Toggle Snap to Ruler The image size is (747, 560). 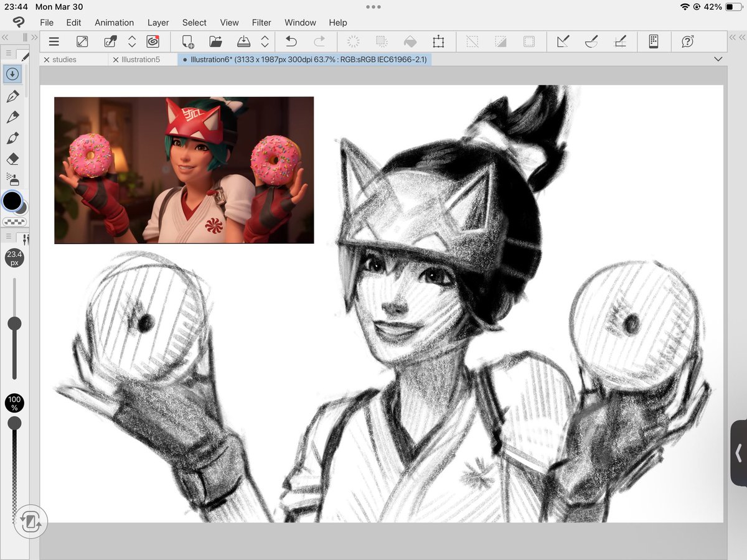563,42
